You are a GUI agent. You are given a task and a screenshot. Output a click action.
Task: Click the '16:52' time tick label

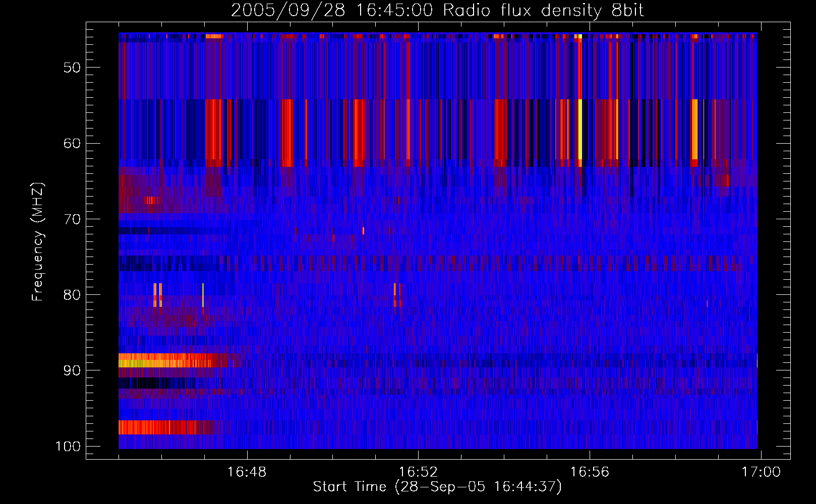pyautogui.click(x=418, y=472)
